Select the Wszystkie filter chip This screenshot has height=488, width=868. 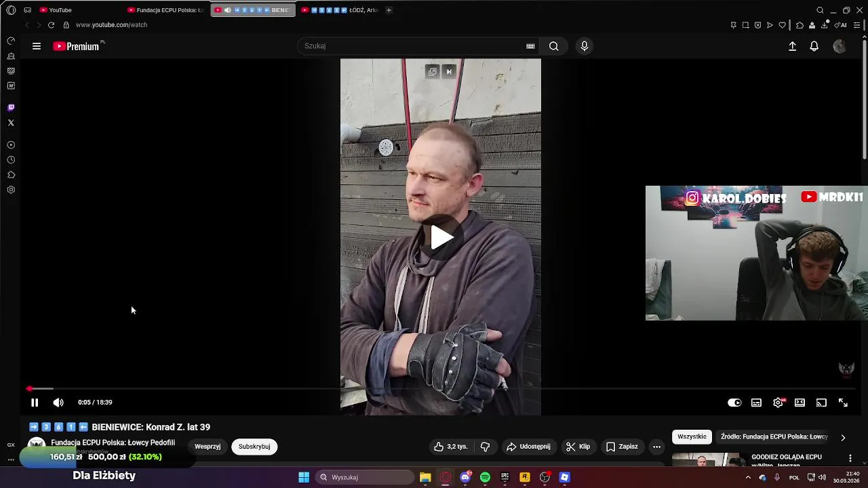[692, 436]
